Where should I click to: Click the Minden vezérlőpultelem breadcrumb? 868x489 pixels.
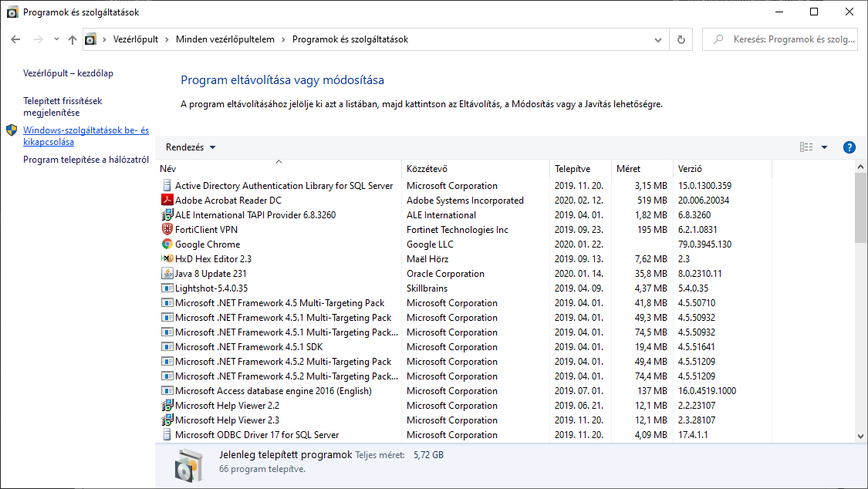point(225,39)
